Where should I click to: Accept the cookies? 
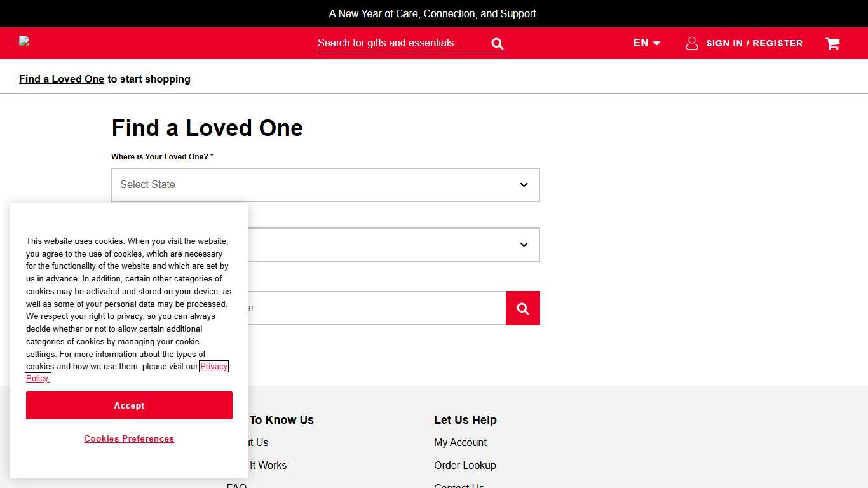(x=129, y=405)
